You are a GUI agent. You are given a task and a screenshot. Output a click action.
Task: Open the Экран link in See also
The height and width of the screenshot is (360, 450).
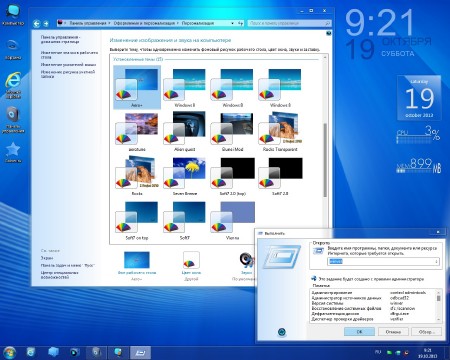point(47,258)
